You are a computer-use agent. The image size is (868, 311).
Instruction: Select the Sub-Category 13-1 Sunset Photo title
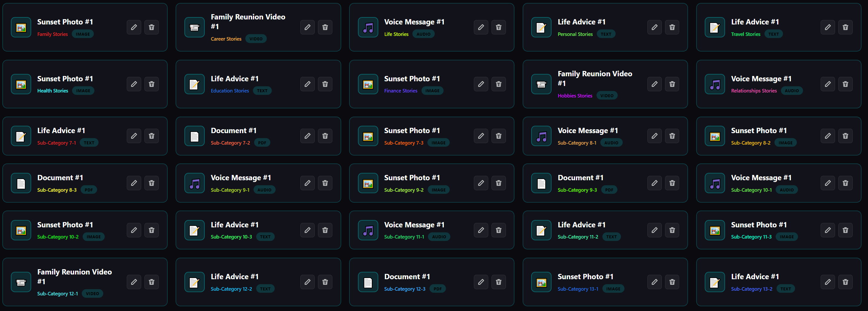point(585,277)
